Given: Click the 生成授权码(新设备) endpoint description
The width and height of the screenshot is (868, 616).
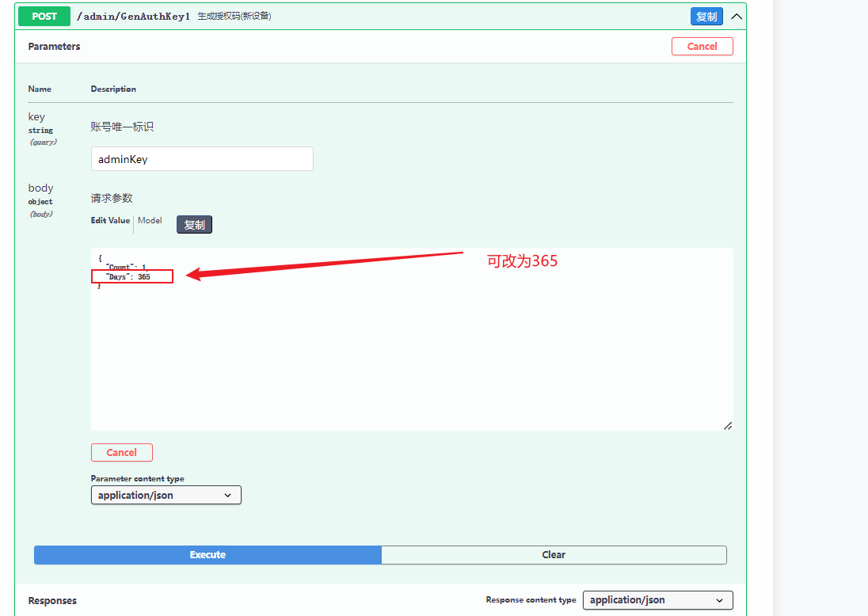Looking at the screenshot, I should tap(234, 17).
